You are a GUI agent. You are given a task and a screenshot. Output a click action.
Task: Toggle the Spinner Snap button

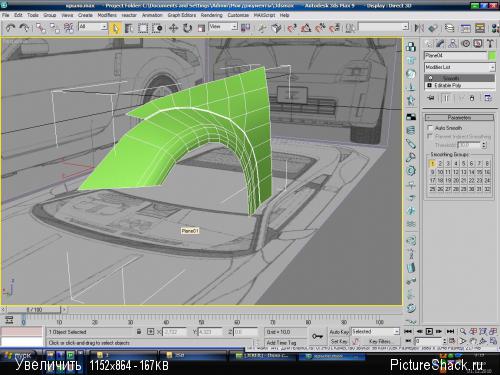click(334, 28)
